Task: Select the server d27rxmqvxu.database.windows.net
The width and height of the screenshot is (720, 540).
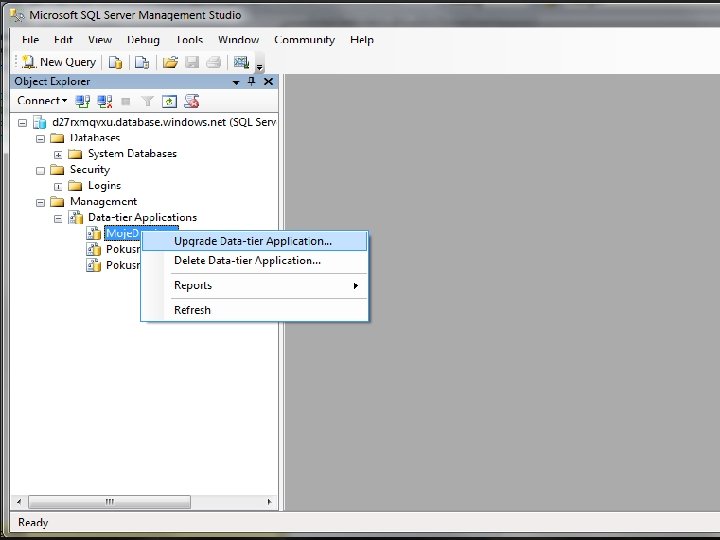Action: tap(164, 122)
